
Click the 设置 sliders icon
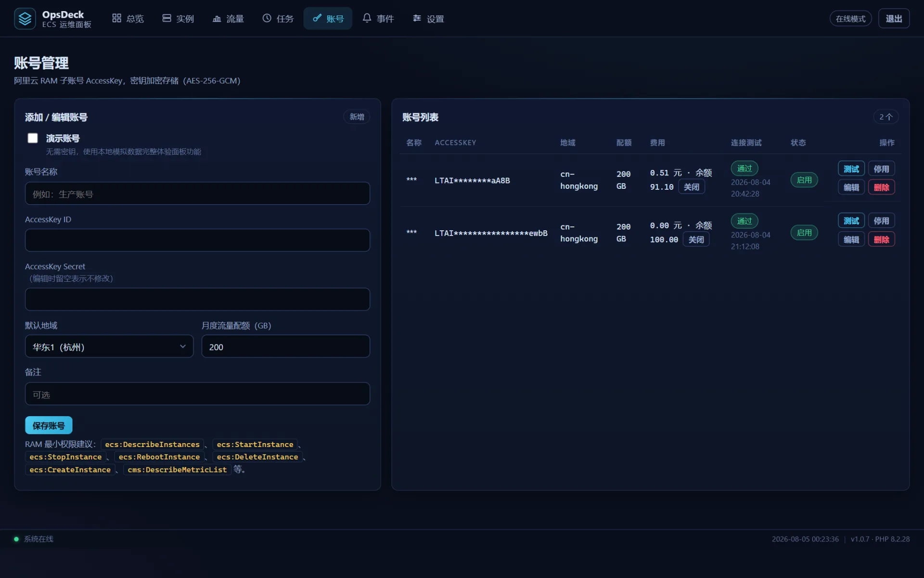[417, 18]
